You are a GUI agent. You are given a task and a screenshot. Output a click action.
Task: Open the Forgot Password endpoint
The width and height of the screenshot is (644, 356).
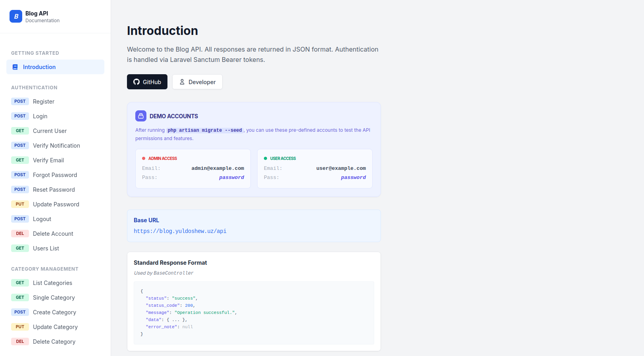pyautogui.click(x=55, y=175)
